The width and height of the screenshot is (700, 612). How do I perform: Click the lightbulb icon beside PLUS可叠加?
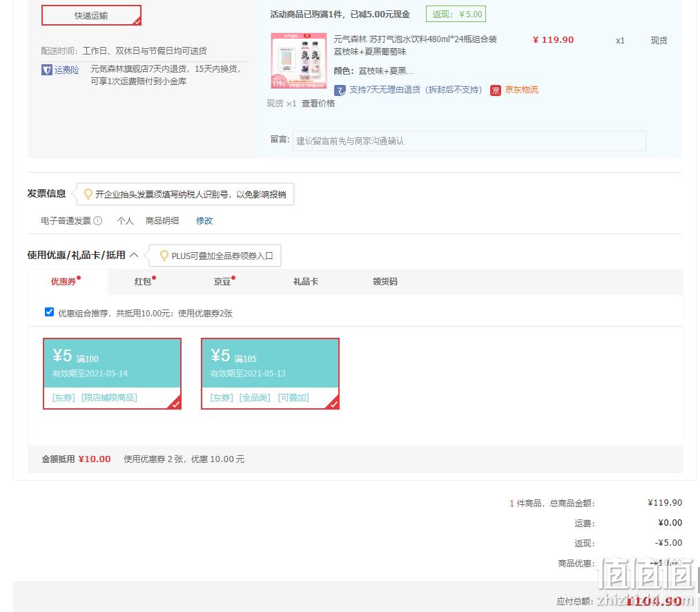tap(164, 256)
